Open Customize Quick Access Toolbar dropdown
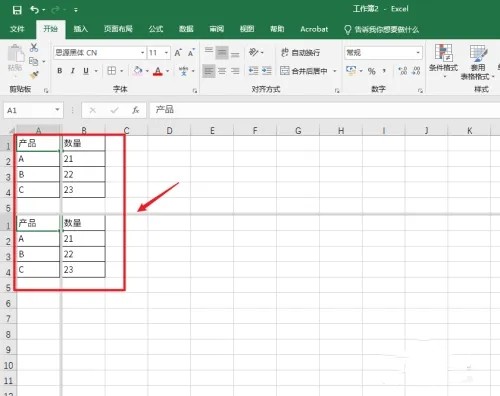 [76, 10]
